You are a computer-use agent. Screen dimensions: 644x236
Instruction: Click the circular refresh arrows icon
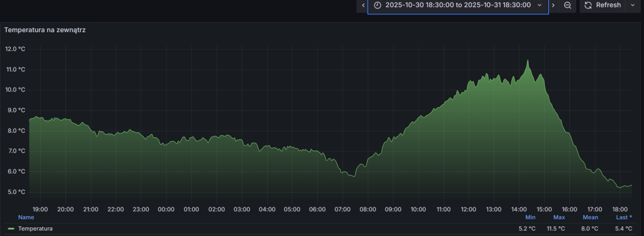pyautogui.click(x=588, y=5)
